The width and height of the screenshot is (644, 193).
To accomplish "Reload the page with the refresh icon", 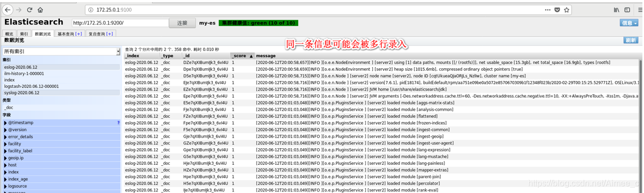I will (30, 10).
